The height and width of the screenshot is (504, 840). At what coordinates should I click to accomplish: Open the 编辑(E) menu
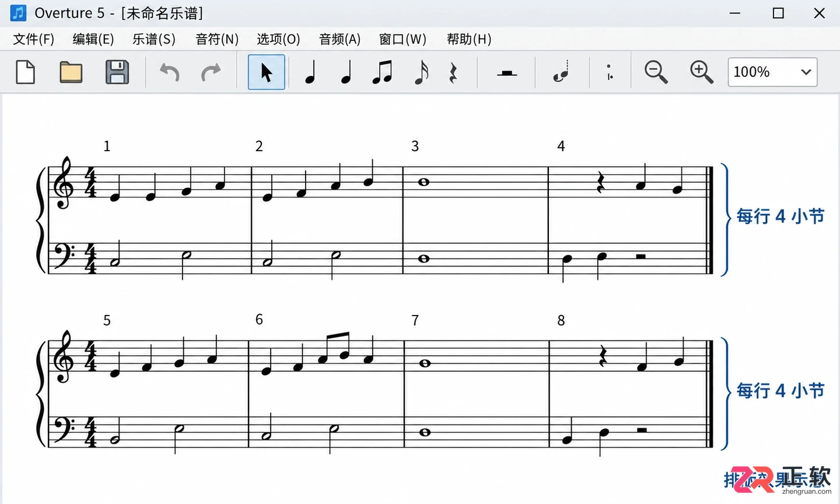coord(93,39)
